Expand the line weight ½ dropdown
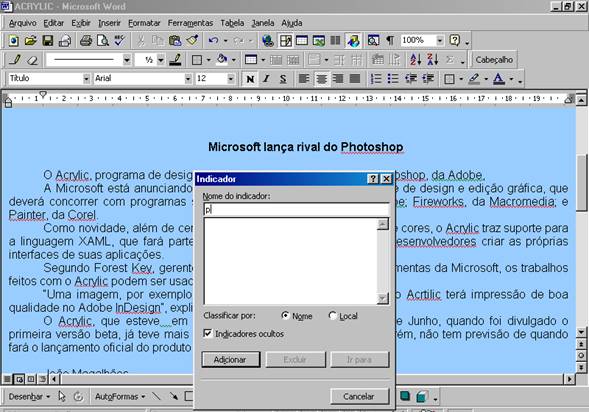589x412 pixels. pyautogui.click(x=161, y=60)
